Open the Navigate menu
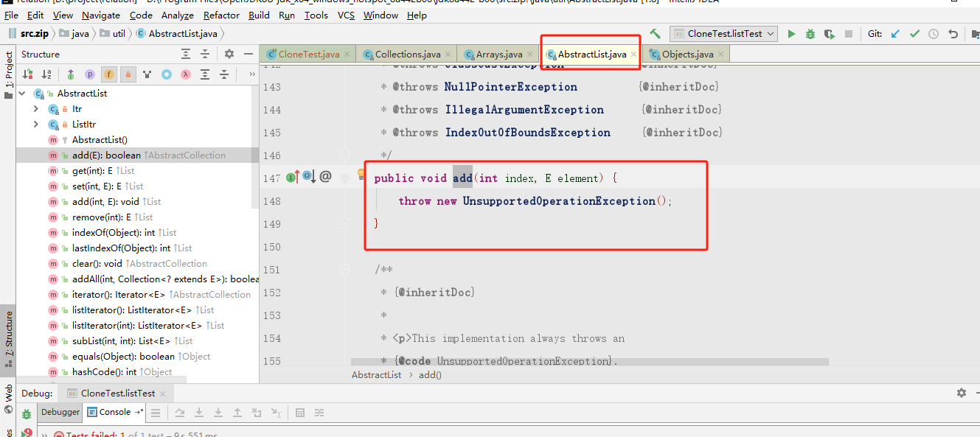 point(101,15)
